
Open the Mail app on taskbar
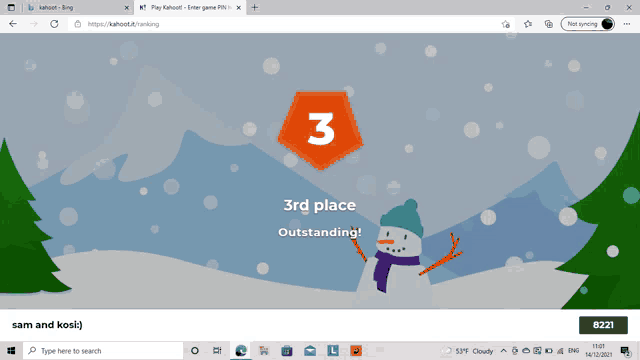tap(310, 351)
